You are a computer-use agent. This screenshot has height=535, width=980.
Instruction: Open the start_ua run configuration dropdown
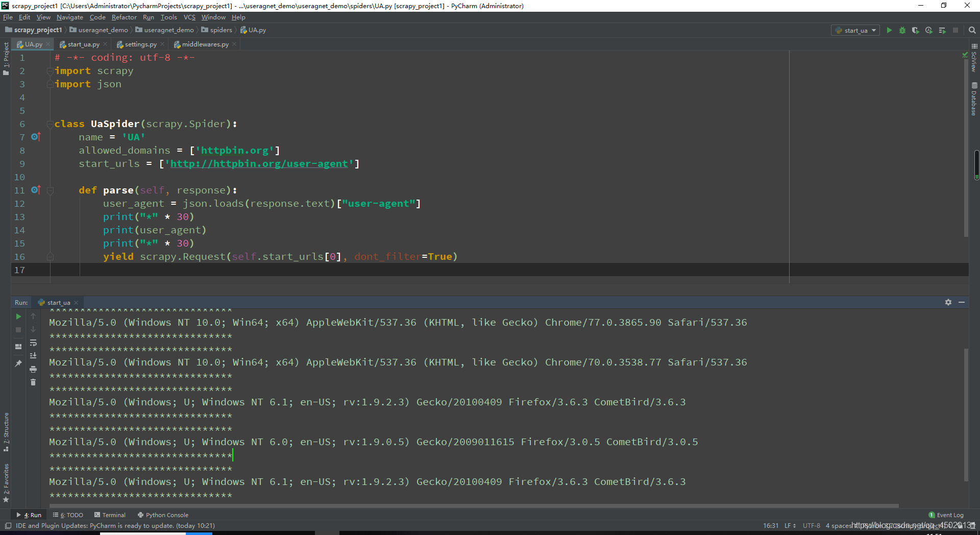coord(855,31)
